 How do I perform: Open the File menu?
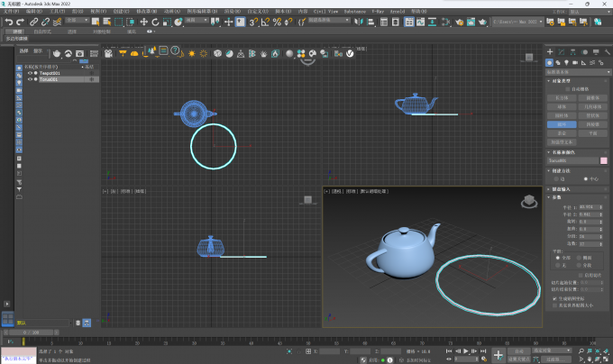coord(11,12)
